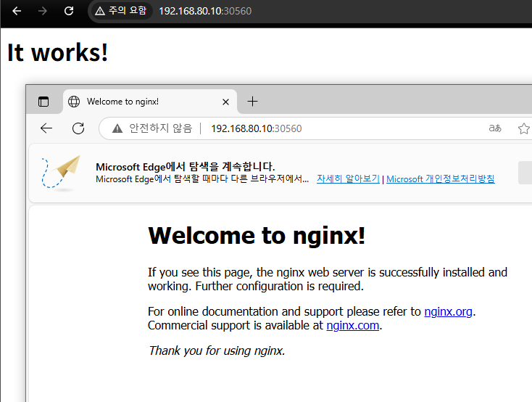This screenshot has height=402, width=532.
Task: Open the nginx.com link
Action: pyautogui.click(x=352, y=326)
